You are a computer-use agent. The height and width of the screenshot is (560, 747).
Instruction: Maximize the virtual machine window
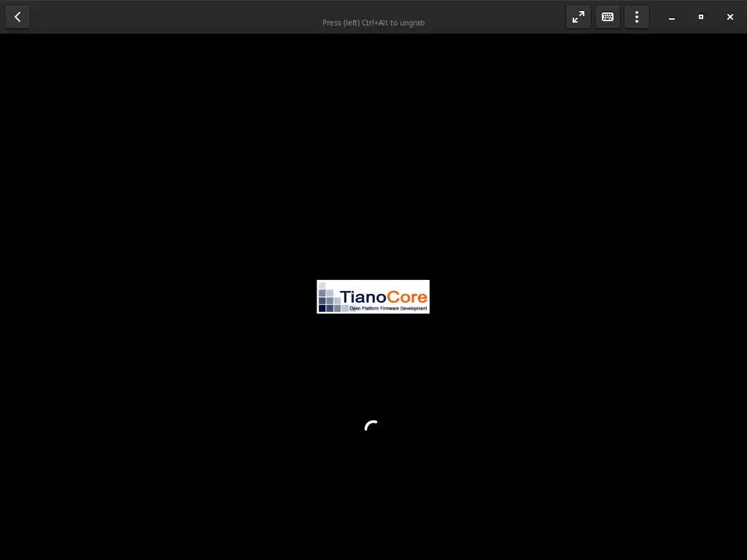pos(701,17)
